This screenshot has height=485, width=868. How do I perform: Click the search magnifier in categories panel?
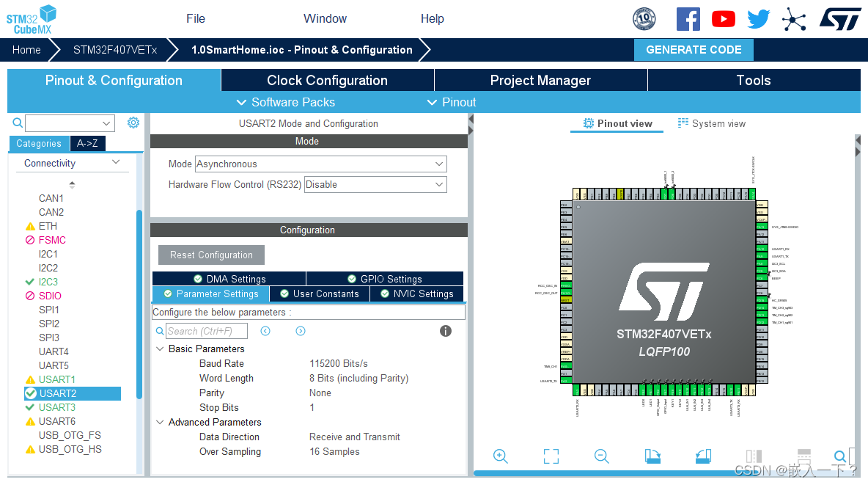tap(18, 123)
